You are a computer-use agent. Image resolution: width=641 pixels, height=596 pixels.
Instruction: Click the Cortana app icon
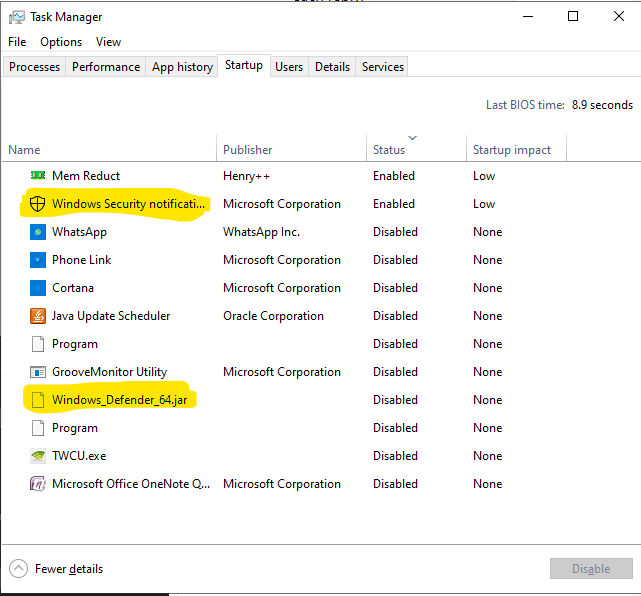(x=38, y=288)
